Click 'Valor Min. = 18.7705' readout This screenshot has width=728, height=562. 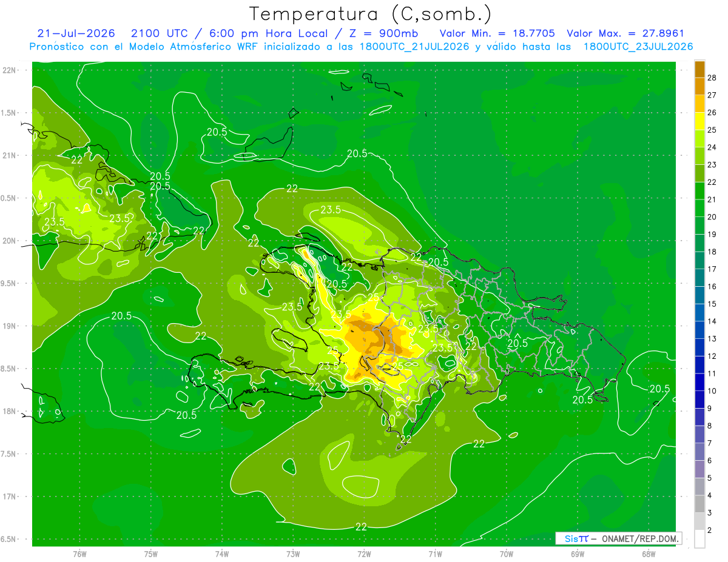(x=497, y=33)
